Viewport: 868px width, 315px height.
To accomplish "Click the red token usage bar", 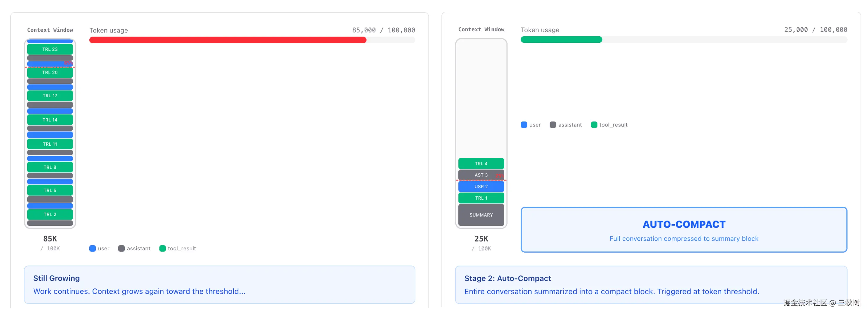I will click(228, 40).
